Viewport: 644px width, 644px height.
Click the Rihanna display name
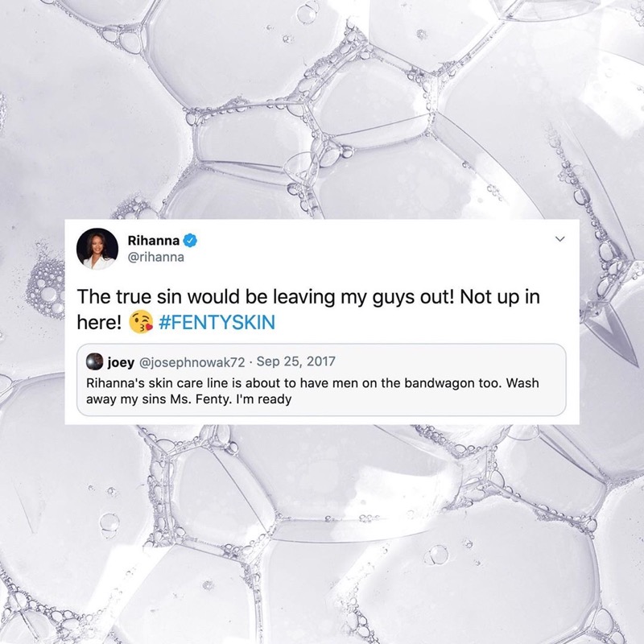click(x=154, y=240)
